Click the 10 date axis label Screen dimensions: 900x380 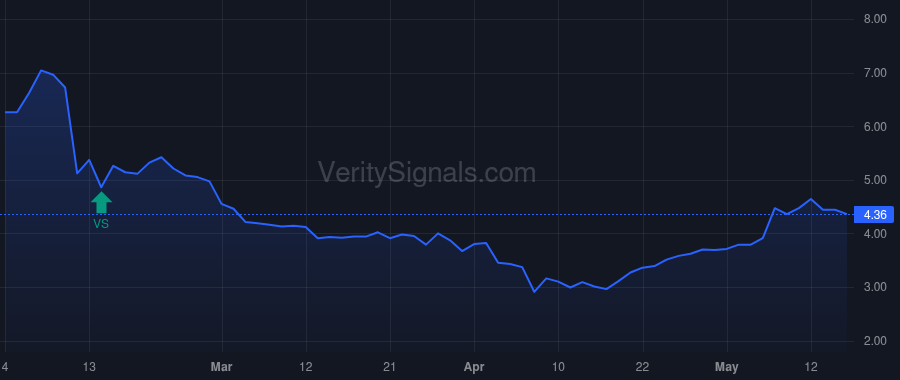coord(558,366)
